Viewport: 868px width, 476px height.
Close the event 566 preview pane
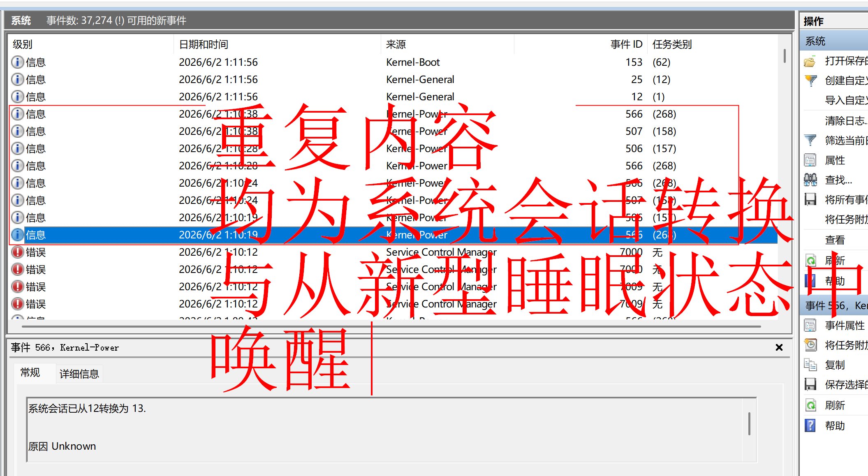point(779,348)
